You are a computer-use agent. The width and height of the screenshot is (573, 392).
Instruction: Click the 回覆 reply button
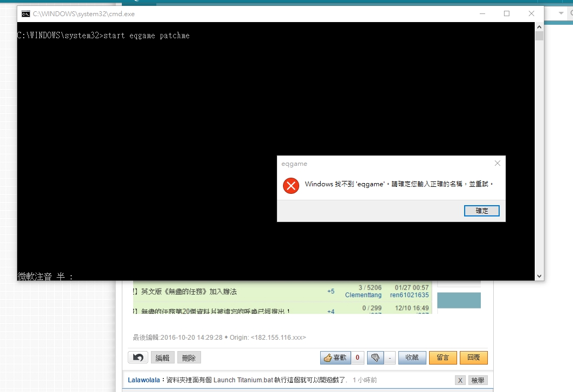click(473, 357)
